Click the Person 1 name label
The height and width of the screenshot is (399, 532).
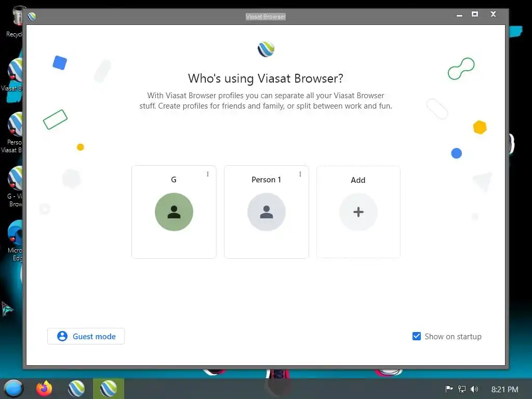267,180
